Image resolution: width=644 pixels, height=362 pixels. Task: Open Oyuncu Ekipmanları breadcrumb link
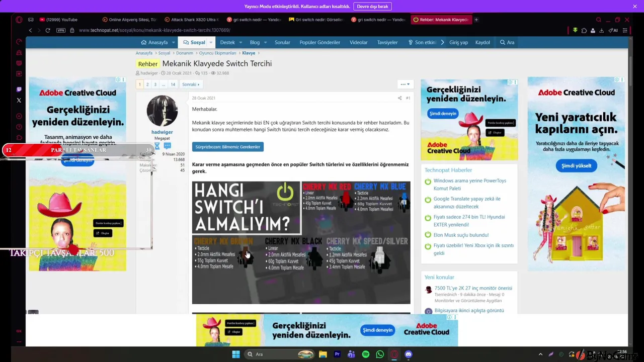(217, 53)
